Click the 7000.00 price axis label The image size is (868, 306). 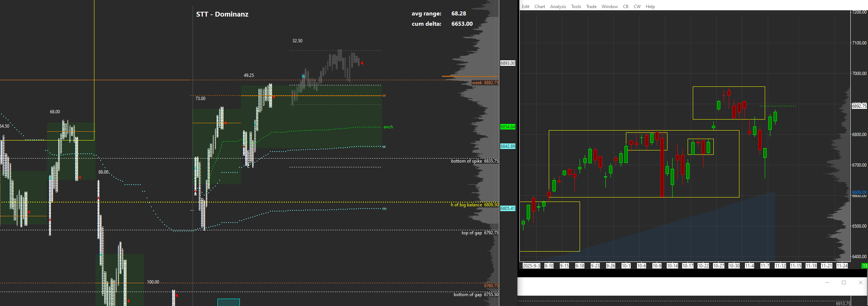pos(860,74)
